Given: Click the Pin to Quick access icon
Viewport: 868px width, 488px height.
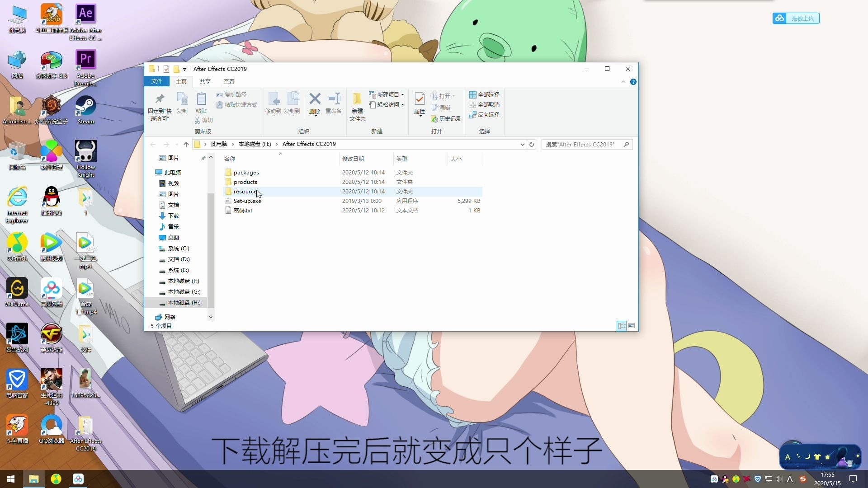Looking at the screenshot, I should [x=160, y=99].
